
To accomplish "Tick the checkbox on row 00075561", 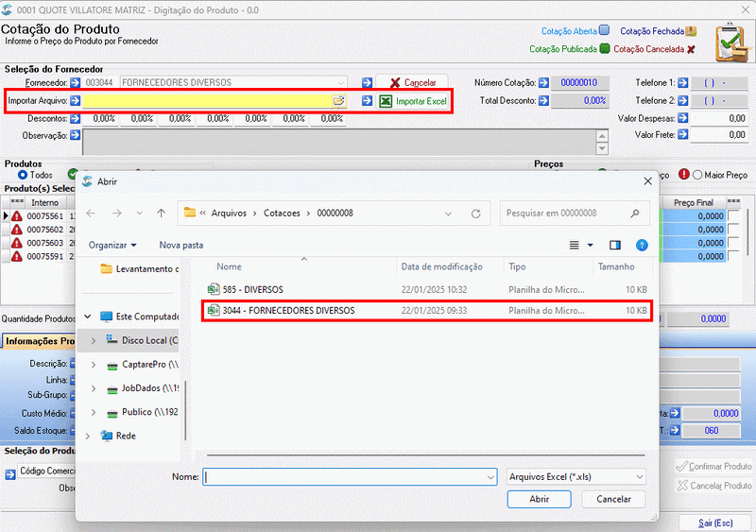I will pos(733,215).
